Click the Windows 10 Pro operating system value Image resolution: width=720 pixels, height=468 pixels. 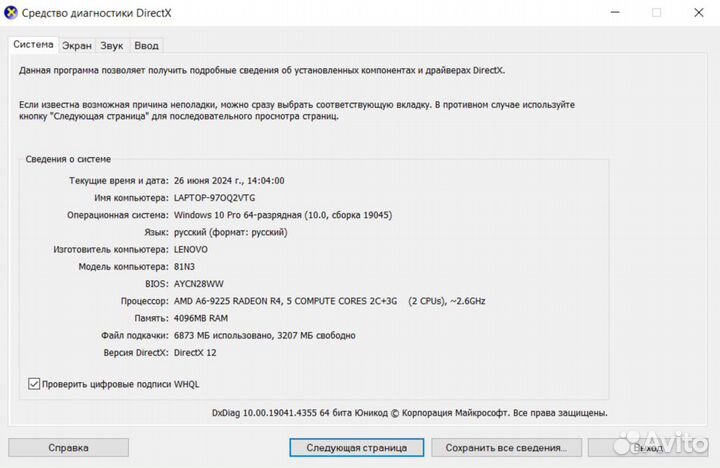282,215
